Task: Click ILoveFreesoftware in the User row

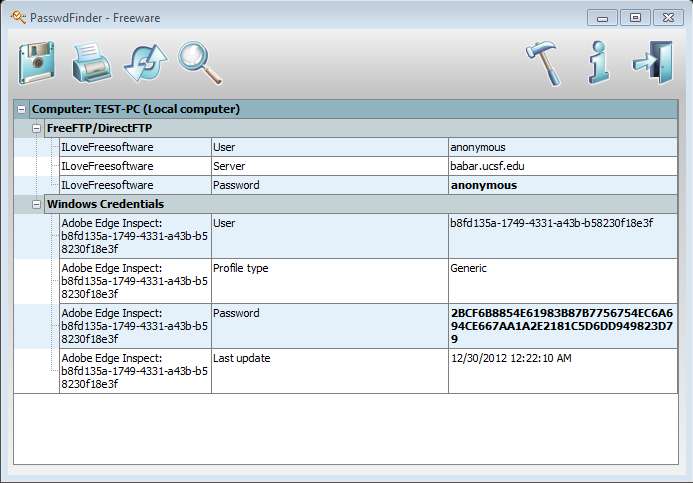Action: click(107, 147)
